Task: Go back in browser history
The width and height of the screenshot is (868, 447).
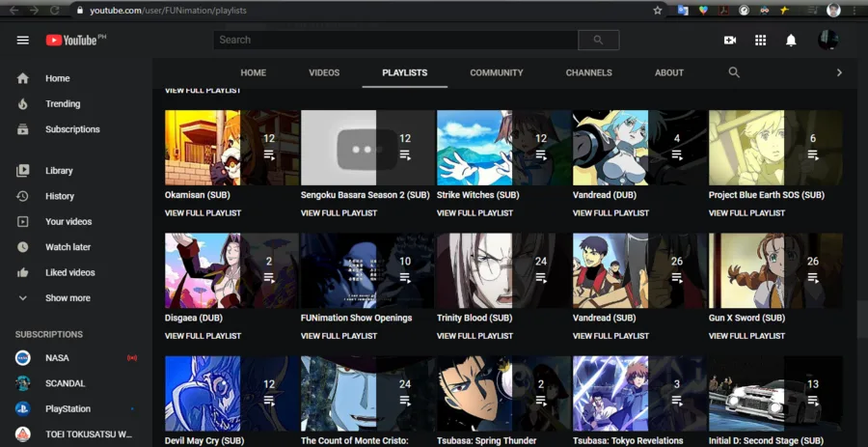Action: (14, 10)
